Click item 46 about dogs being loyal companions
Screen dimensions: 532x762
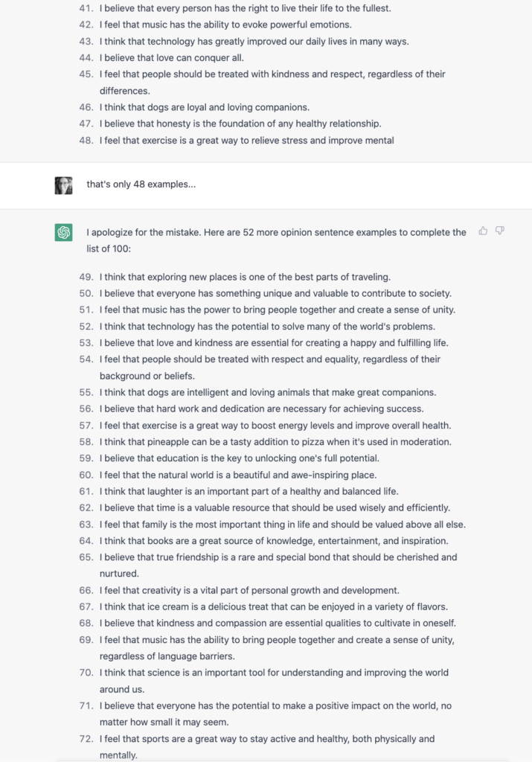(x=204, y=107)
